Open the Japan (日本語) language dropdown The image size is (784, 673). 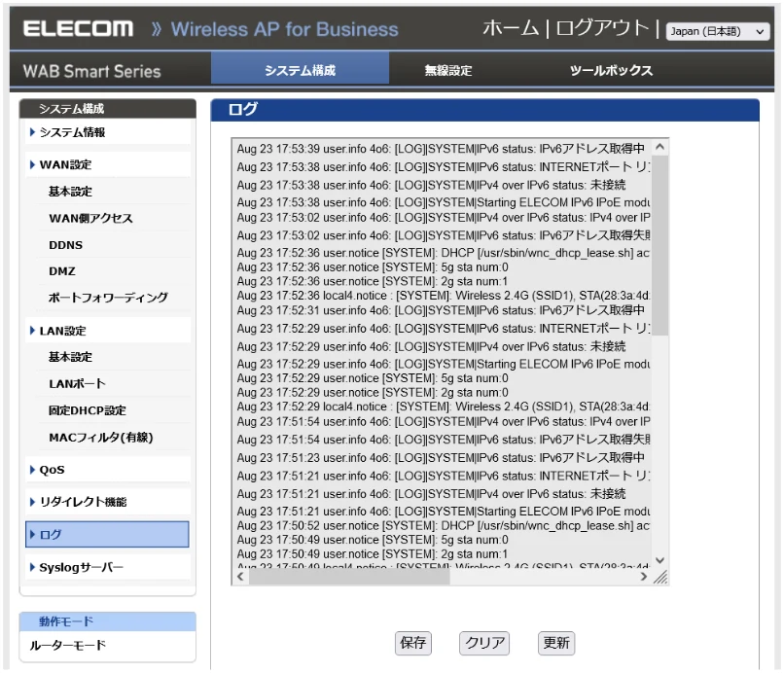[x=718, y=31]
